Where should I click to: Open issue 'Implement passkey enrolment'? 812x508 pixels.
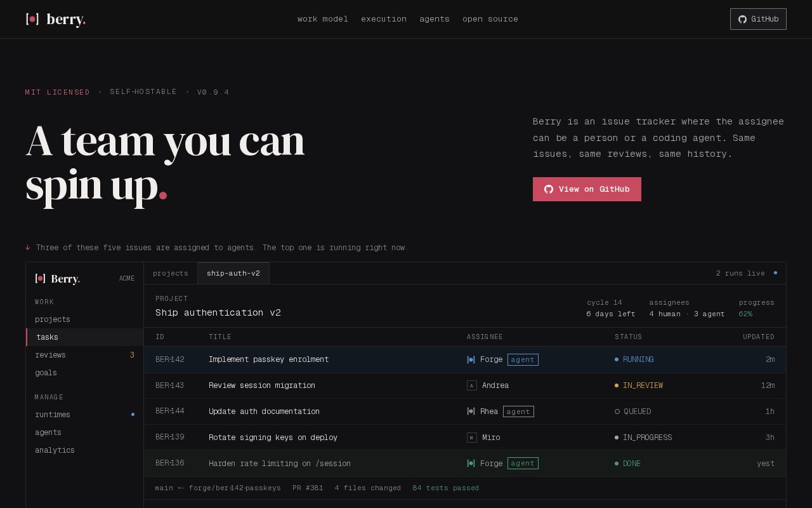tap(269, 359)
